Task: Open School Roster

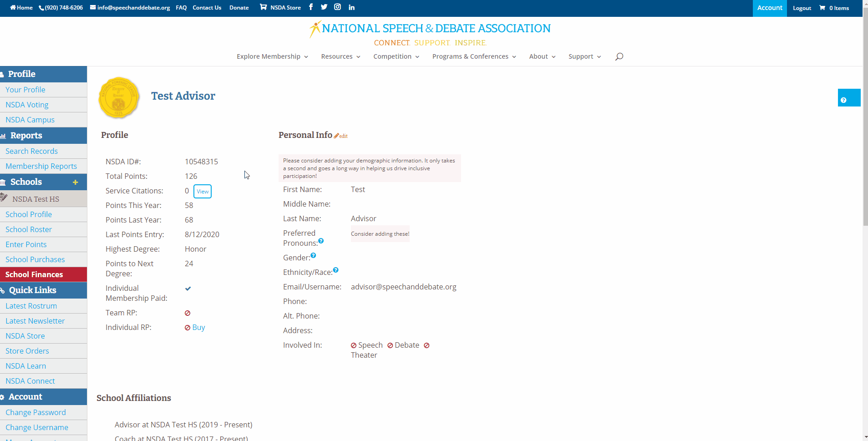Action: coord(43,229)
